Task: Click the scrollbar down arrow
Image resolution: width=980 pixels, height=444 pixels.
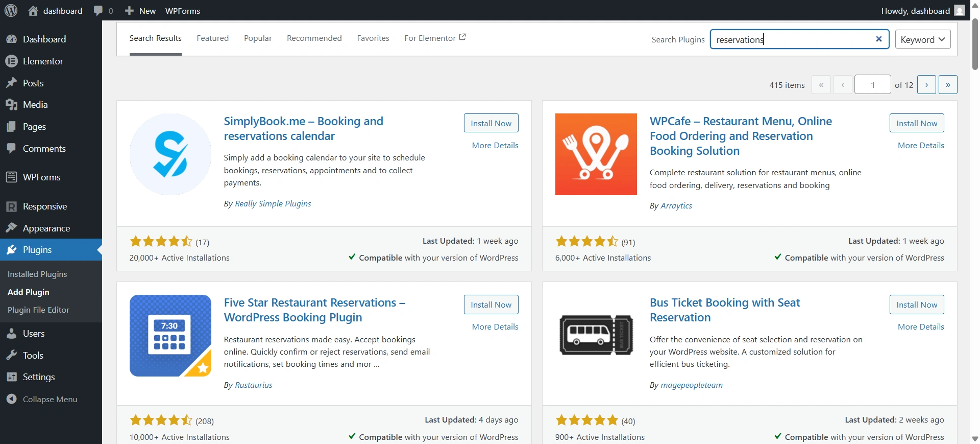Action: pyautogui.click(x=975, y=438)
